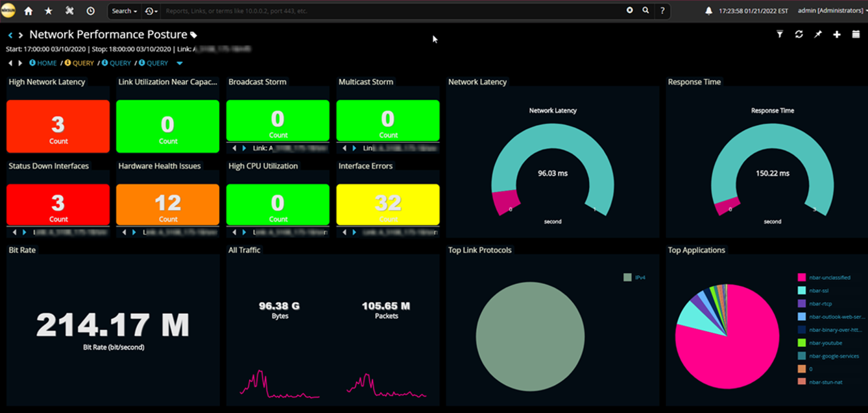Click the Packets sparkline chart
This screenshot has height=413, width=868.
pyautogui.click(x=386, y=384)
